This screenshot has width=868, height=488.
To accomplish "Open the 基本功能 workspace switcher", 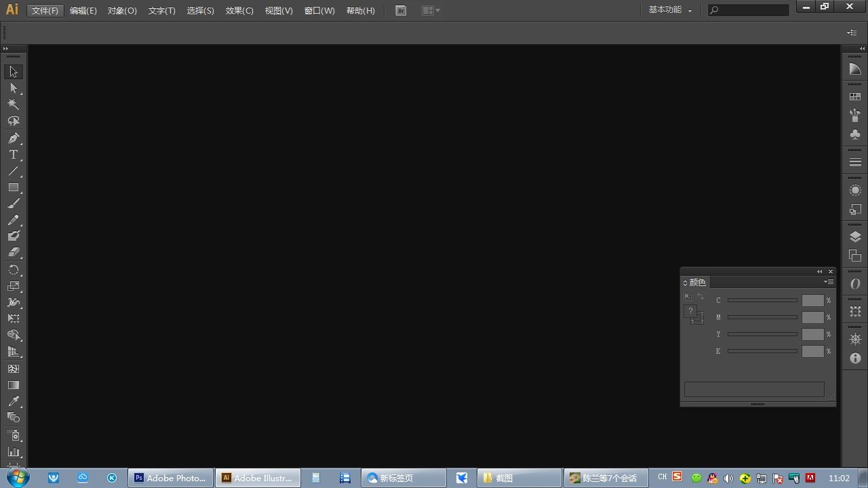I will [670, 10].
